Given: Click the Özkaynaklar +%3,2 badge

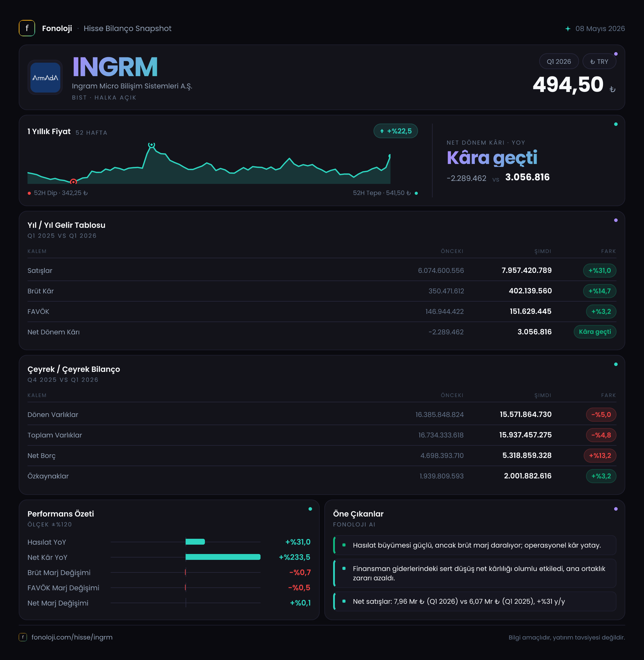Looking at the screenshot, I should (x=601, y=476).
